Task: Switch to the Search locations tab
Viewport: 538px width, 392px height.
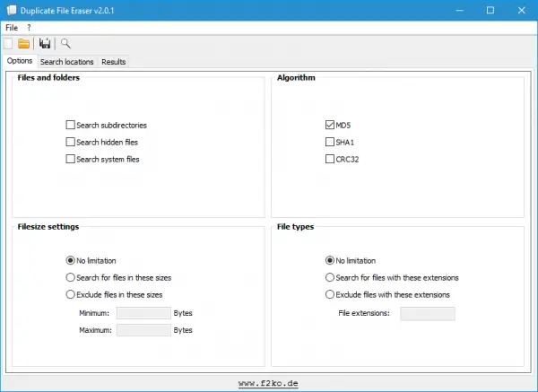Action: [67, 62]
